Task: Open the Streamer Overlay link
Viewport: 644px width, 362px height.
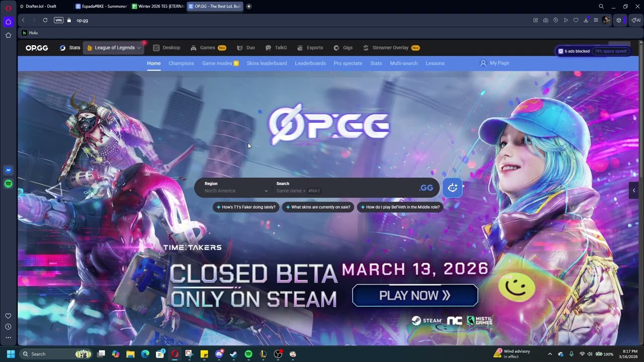Action: (391, 48)
